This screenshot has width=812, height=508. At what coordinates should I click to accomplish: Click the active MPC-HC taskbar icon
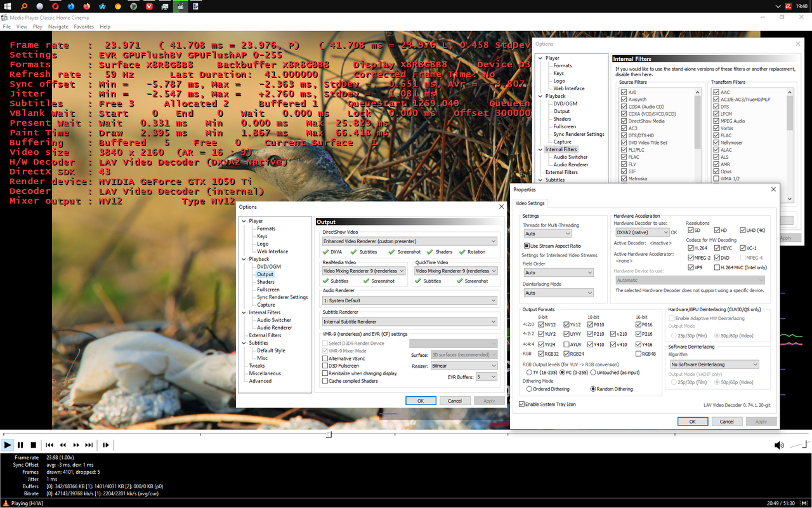[181, 6]
